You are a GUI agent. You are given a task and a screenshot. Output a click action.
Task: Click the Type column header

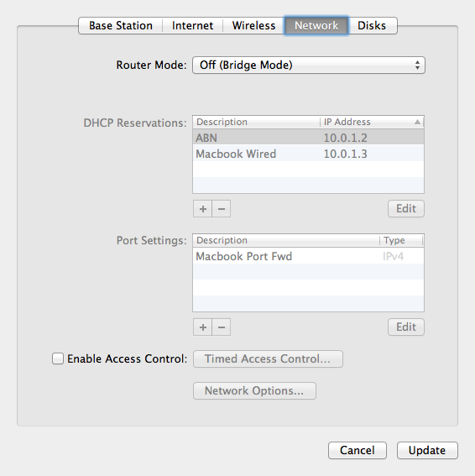401,240
